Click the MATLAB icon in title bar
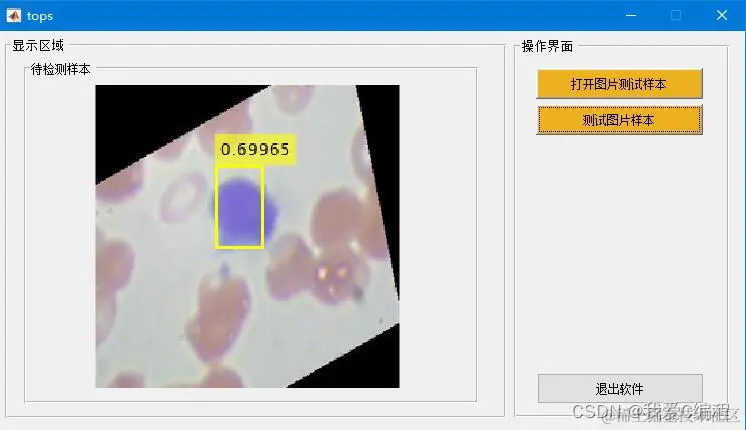746x430 pixels. pos(14,16)
